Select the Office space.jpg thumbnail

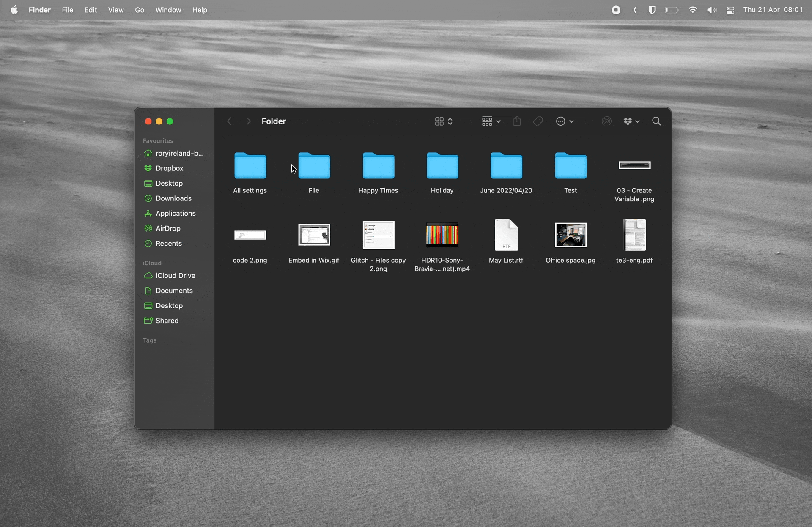[571, 235]
